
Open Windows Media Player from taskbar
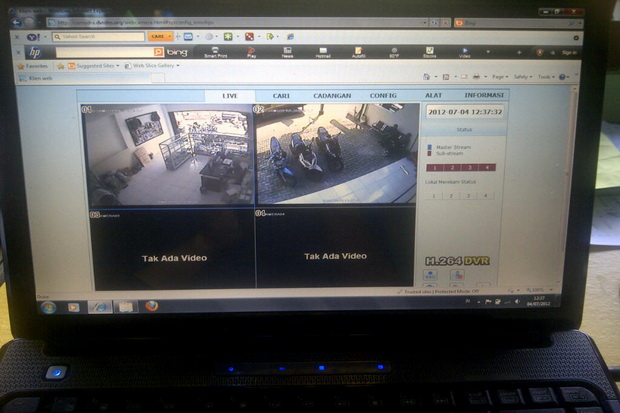point(74,307)
